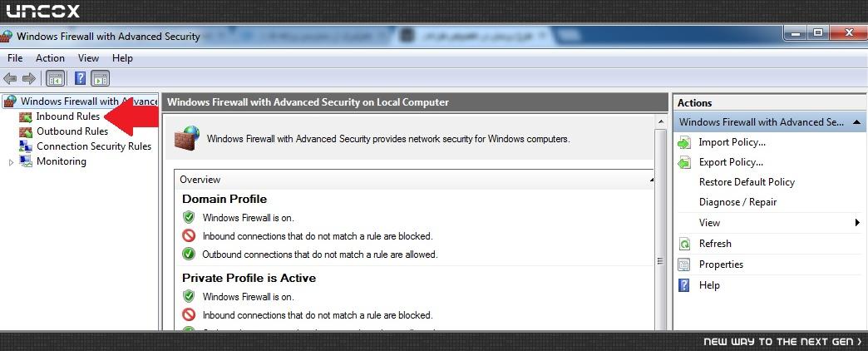Toggle the Show/Hide Console Tree icon

(x=56, y=79)
